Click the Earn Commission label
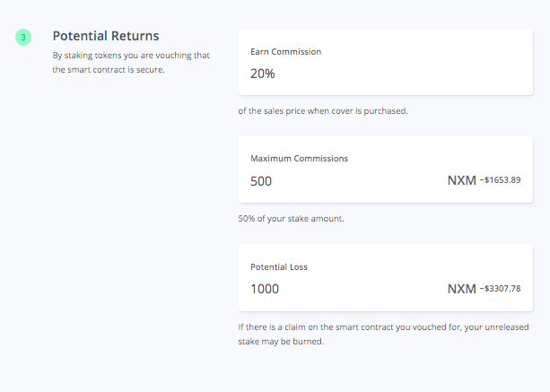 click(x=285, y=52)
